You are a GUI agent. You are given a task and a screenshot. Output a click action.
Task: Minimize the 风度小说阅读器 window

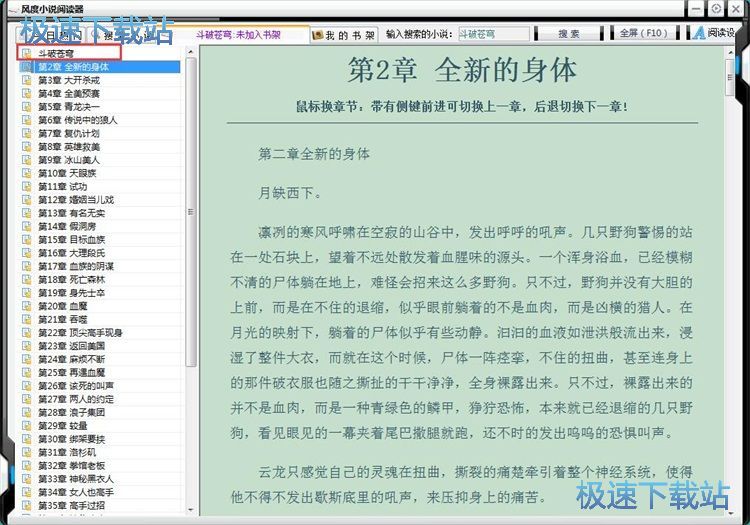pyautogui.click(x=696, y=9)
